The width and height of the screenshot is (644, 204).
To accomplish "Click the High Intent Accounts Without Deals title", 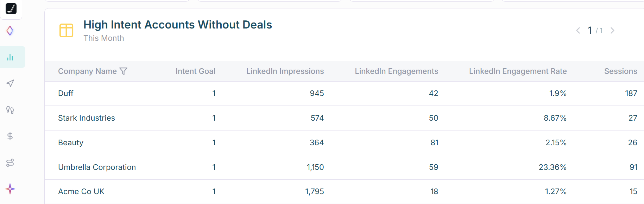I will pos(177,25).
